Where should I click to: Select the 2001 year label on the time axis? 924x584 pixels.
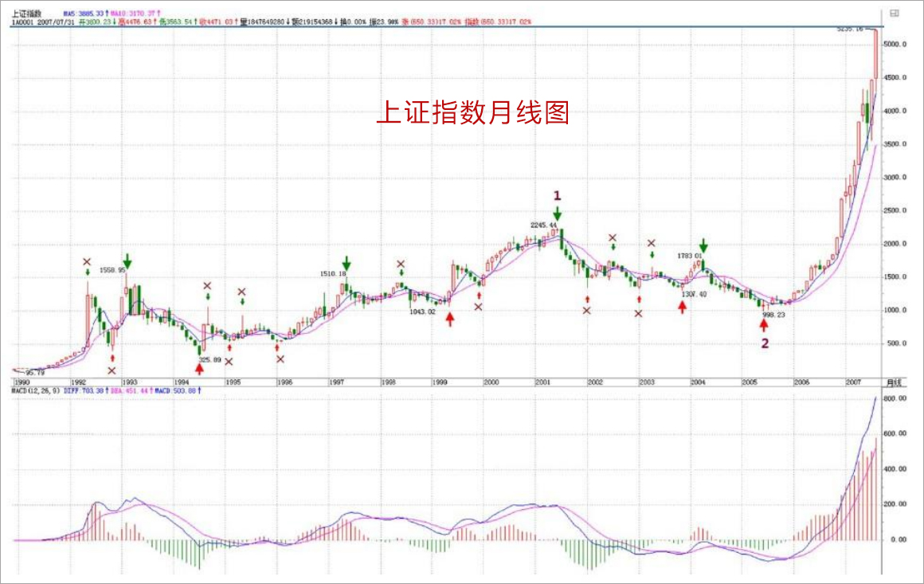543,382
